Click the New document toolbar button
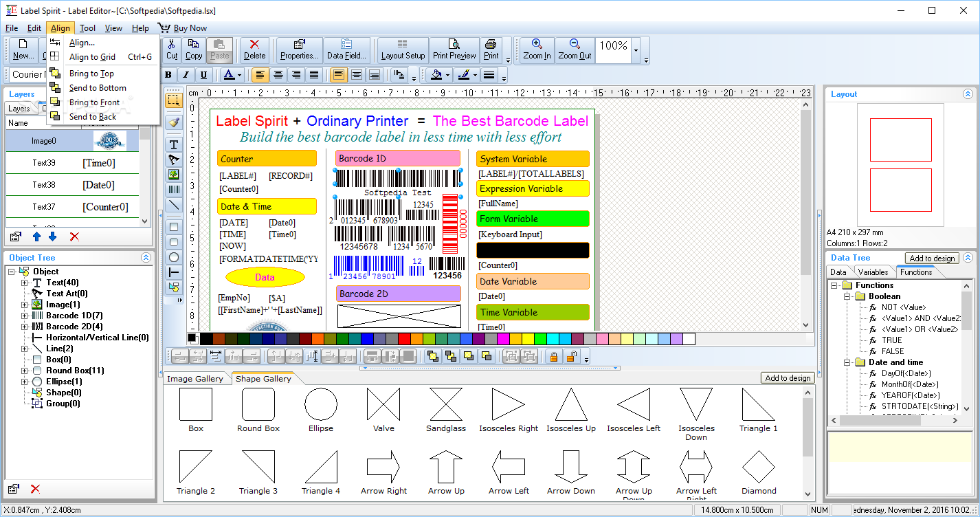Screen dimensions: 980x517 coord(23,50)
